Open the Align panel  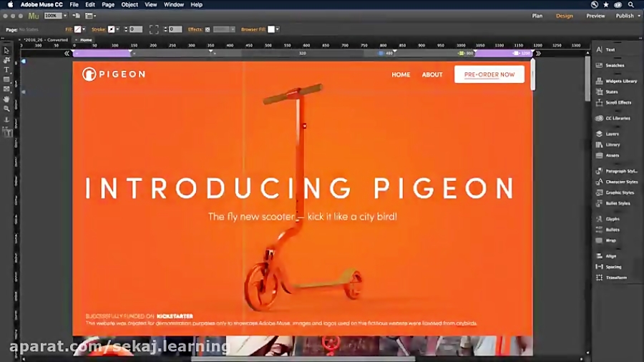pyautogui.click(x=606, y=256)
